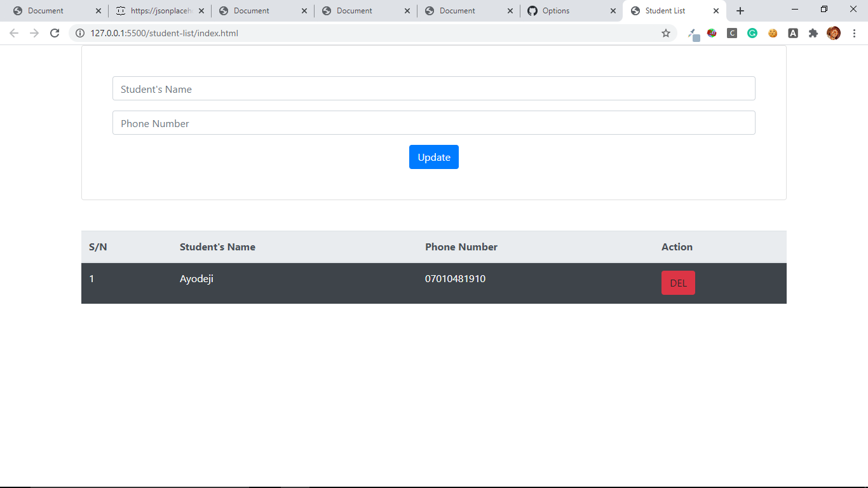Click the colorful round extension icon

pyautogui.click(x=712, y=33)
